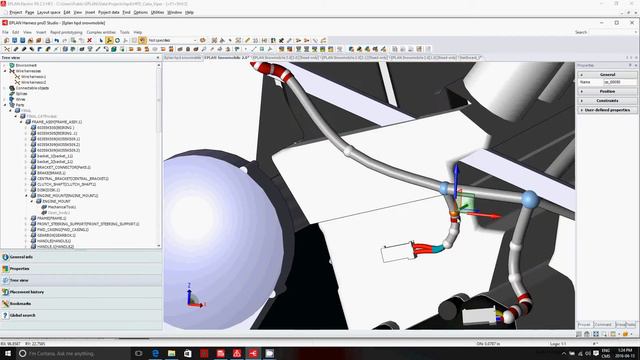Open the General info panel

click(x=81, y=257)
